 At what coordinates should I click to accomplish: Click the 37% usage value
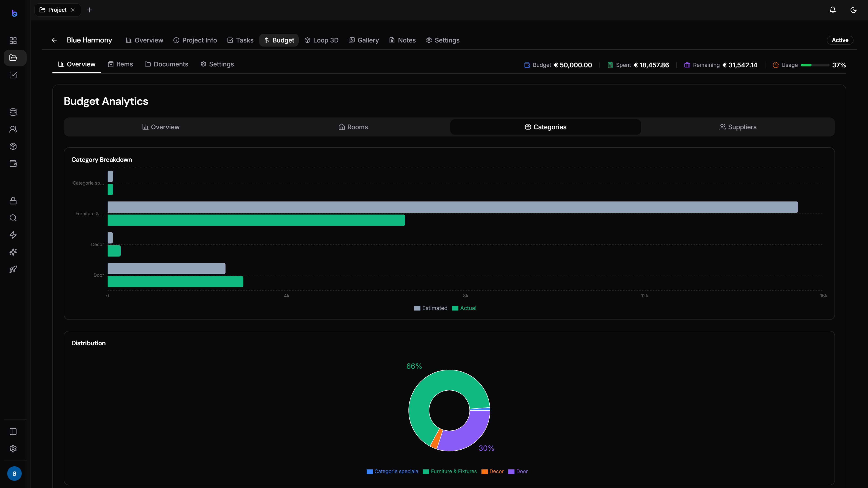pyautogui.click(x=839, y=65)
